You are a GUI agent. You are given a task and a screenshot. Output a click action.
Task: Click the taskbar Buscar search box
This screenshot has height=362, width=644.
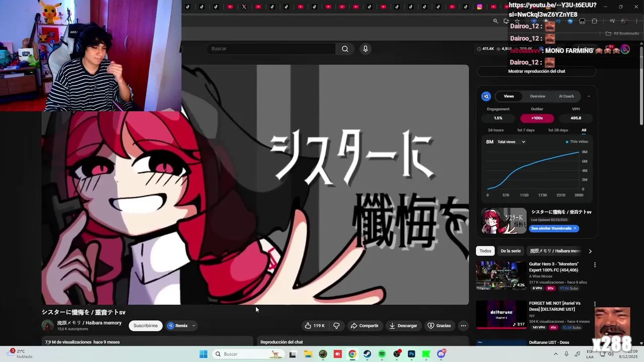(x=248, y=354)
